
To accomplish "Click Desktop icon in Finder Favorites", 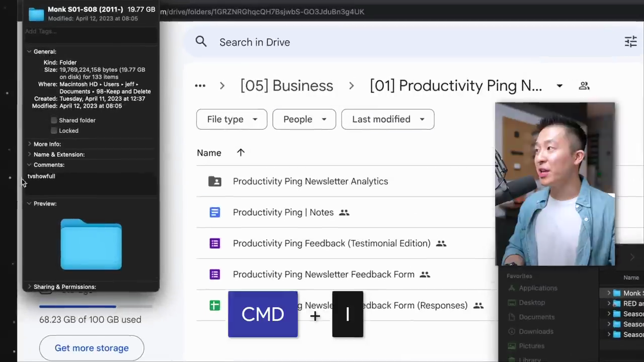I will pos(512,303).
